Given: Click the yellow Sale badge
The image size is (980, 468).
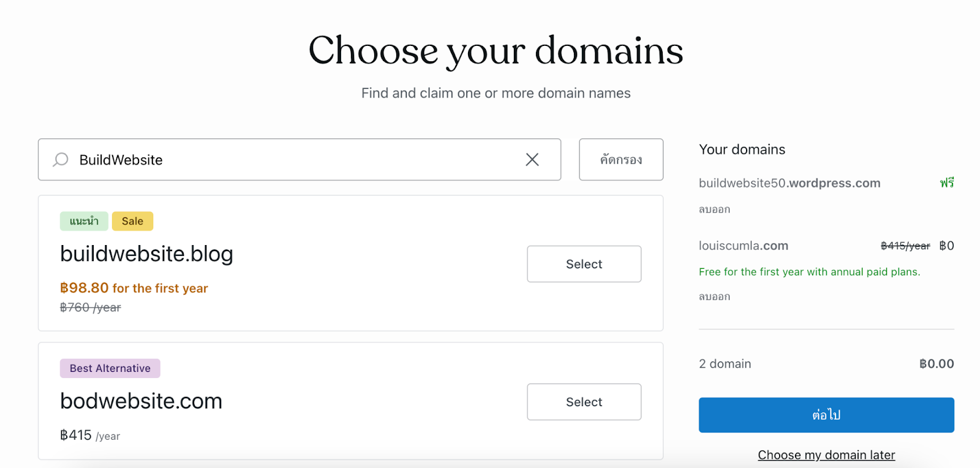Looking at the screenshot, I should [x=132, y=221].
